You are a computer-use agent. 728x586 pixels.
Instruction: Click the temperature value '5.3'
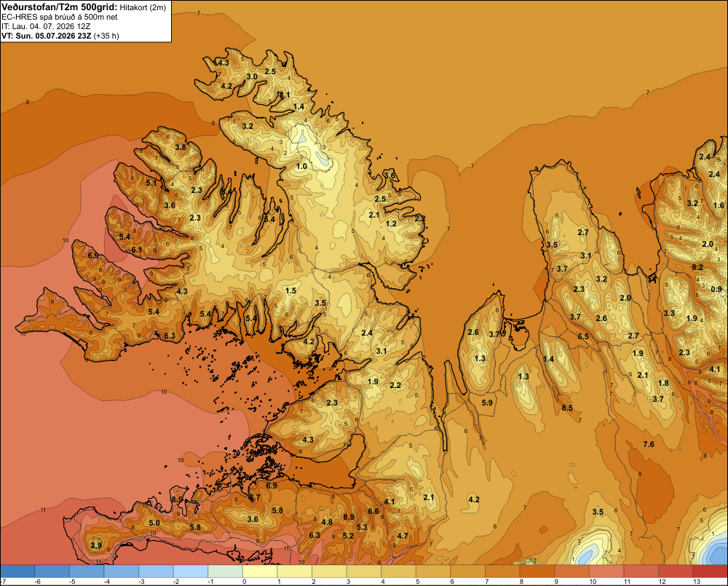pos(362,527)
